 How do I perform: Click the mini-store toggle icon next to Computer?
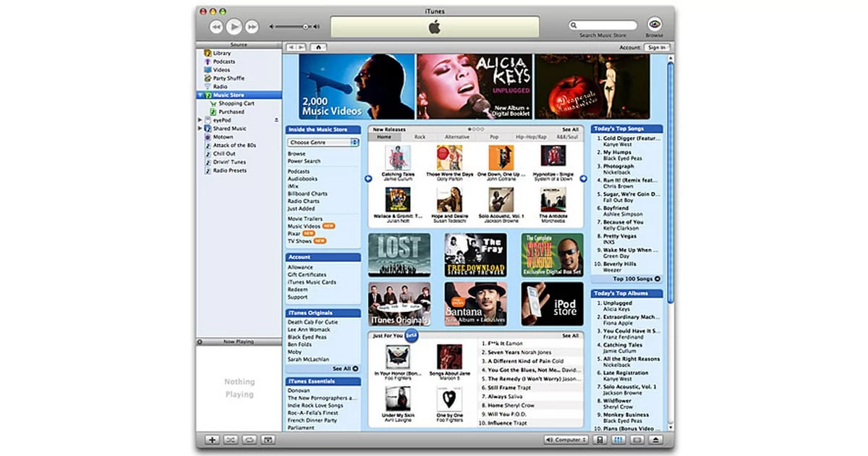click(x=600, y=439)
